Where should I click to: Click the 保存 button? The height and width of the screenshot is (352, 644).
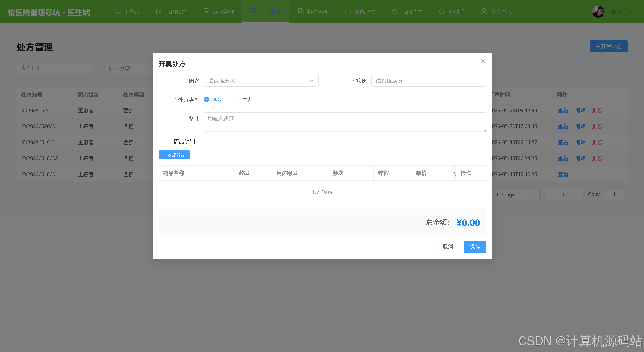point(475,247)
